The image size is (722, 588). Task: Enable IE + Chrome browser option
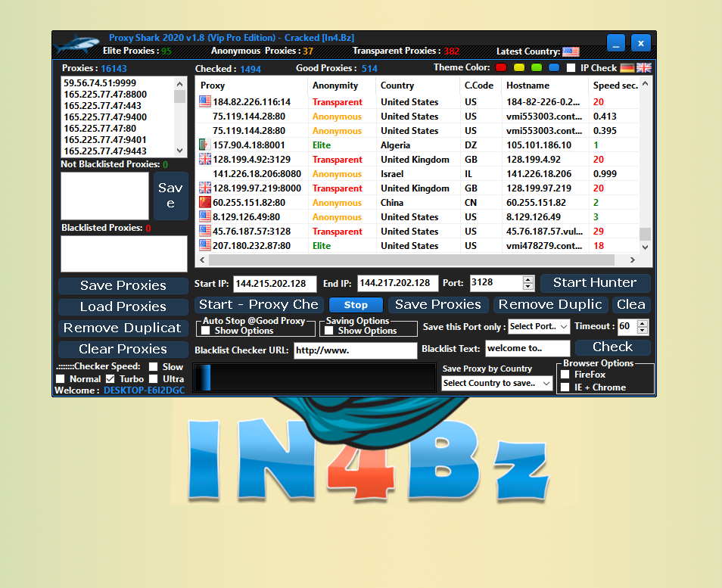565,387
